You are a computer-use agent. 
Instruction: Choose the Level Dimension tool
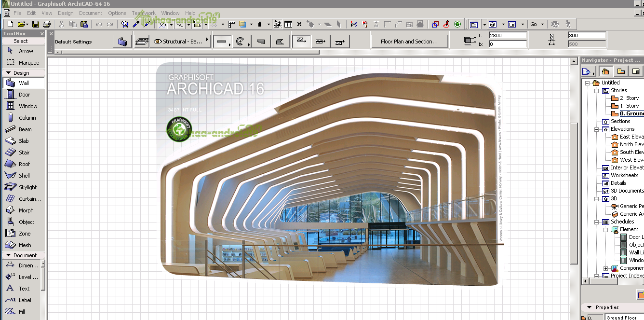[x=22, y=277]
